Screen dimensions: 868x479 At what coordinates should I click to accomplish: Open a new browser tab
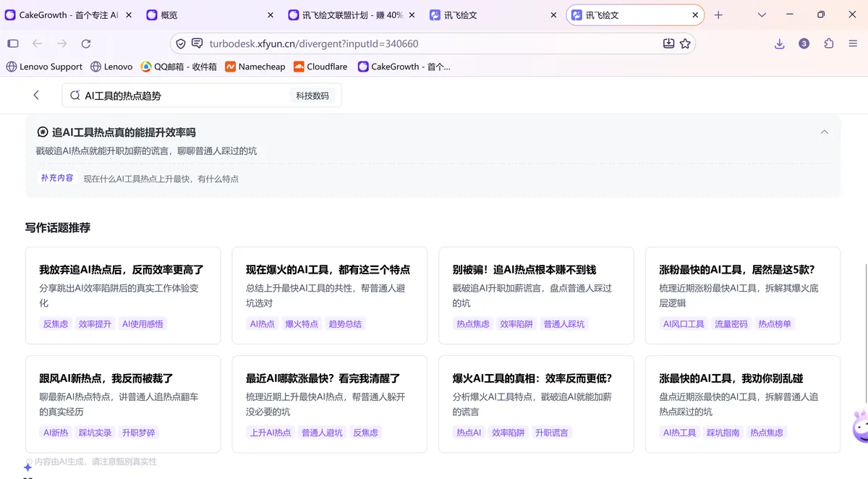(718, 14)
